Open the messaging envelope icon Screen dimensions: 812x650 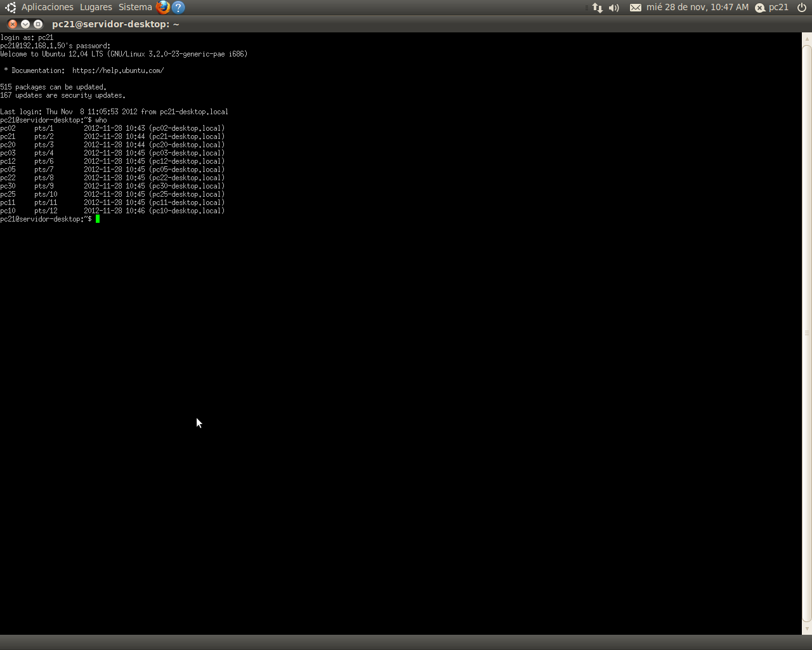click(x=635, y=7)
